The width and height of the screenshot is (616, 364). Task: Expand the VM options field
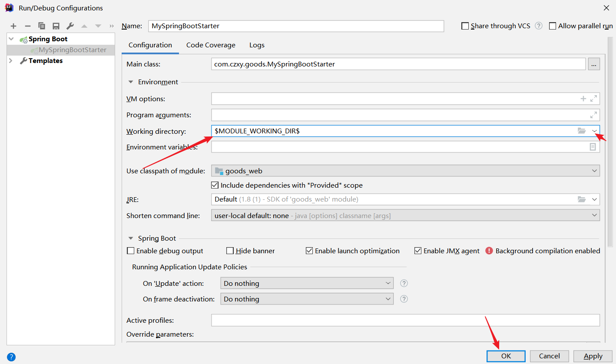pyautogui.click(x=593, y=99)
